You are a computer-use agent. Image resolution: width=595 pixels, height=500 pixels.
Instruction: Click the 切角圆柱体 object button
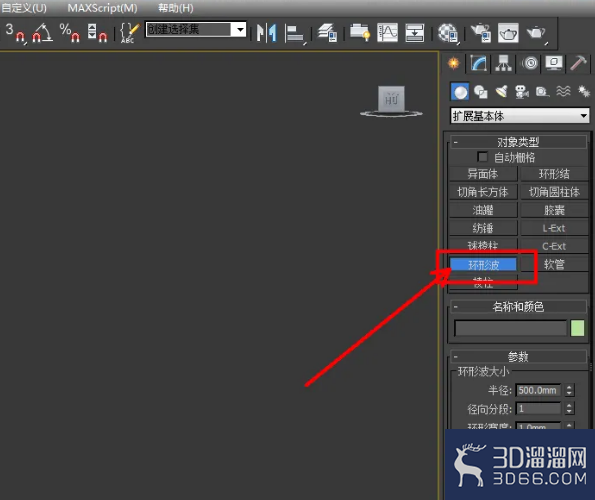[554, 192]
